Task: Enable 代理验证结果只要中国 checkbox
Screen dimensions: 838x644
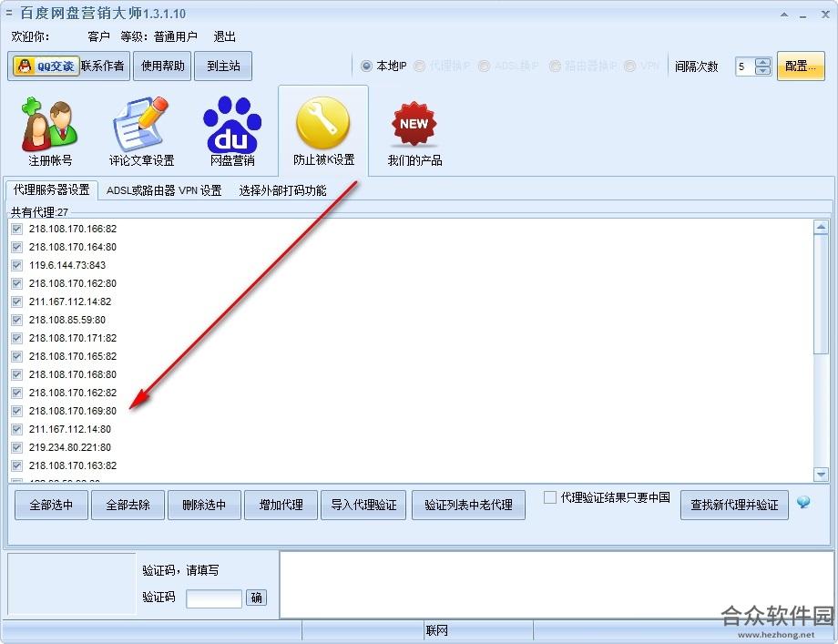Action: click(550, 497)
